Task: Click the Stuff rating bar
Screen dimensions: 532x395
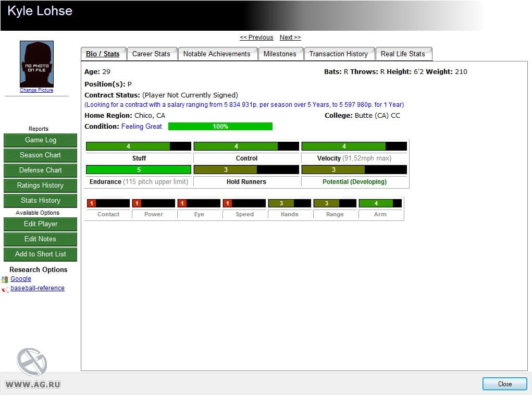Action: [139, 146]
